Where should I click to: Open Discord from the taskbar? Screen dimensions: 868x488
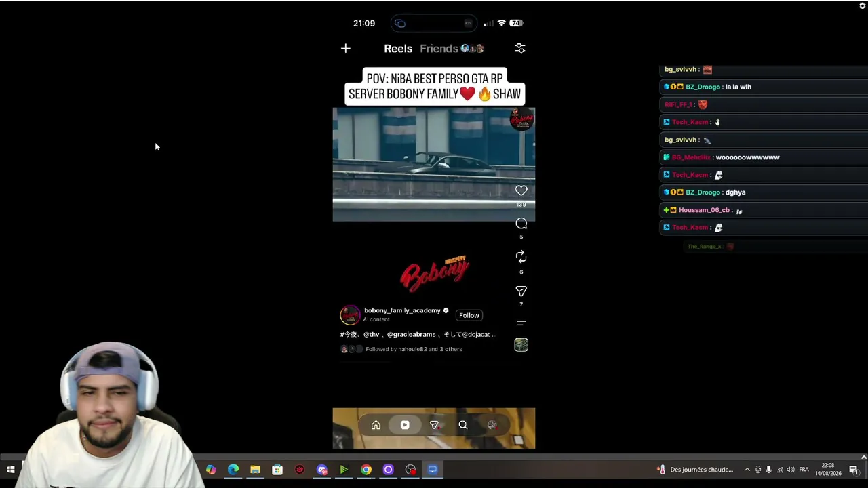tap(322, 470)
